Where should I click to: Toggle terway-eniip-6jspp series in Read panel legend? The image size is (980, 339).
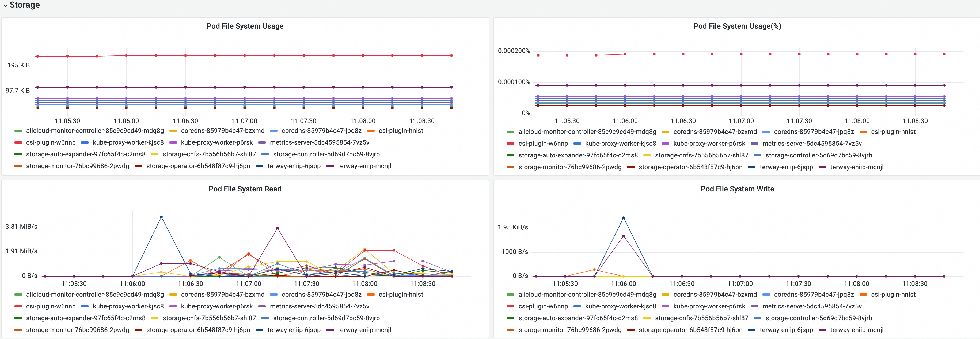click(x=294, y=330)
